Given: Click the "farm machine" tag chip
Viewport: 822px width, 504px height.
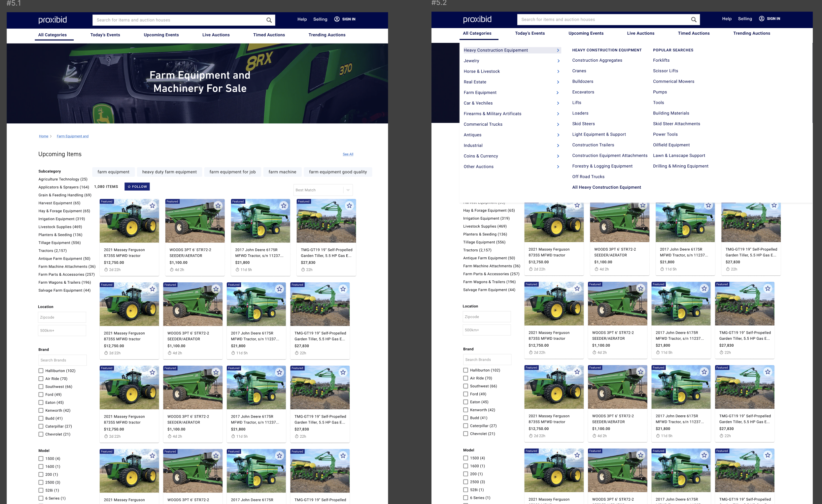Looking at the screenshot, I should pyautogui.click(x=282, y=172).
